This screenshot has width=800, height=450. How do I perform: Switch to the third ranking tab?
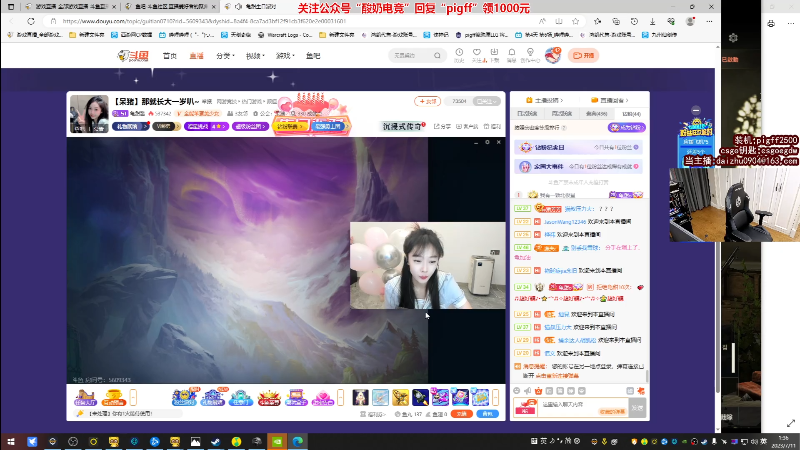click(596, 114)
